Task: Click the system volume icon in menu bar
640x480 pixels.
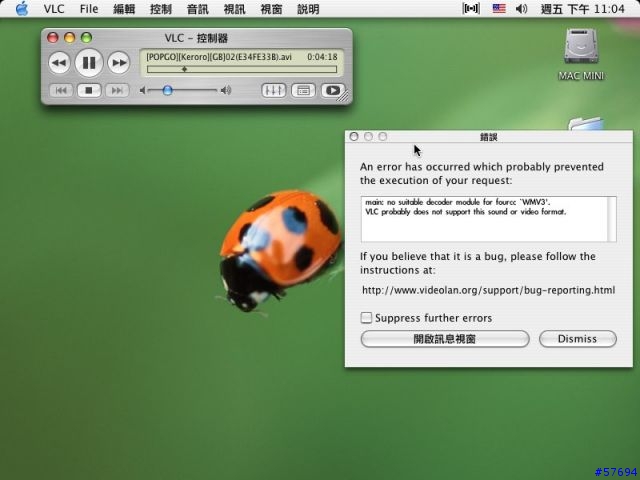Action: click(521, 9)
